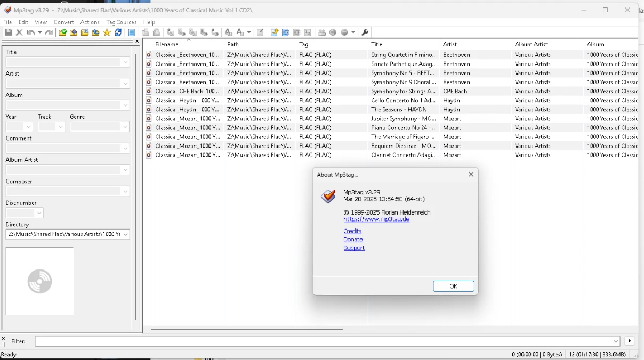
Task: Click the Add directory folder icon
Action: coord(73,32)
